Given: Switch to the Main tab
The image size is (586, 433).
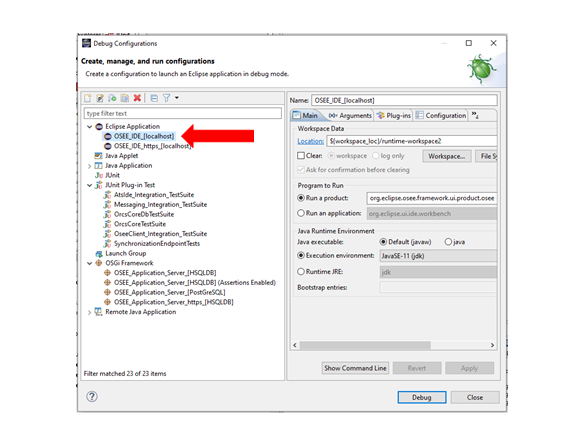Looking at the screenshot, I should coord(305,115).
